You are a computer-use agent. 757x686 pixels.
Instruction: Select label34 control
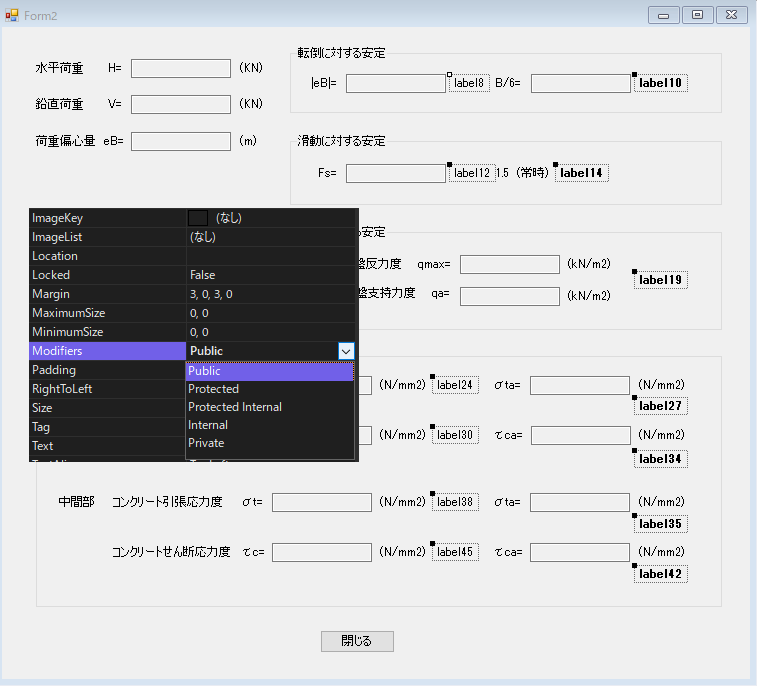coord(660,459)
